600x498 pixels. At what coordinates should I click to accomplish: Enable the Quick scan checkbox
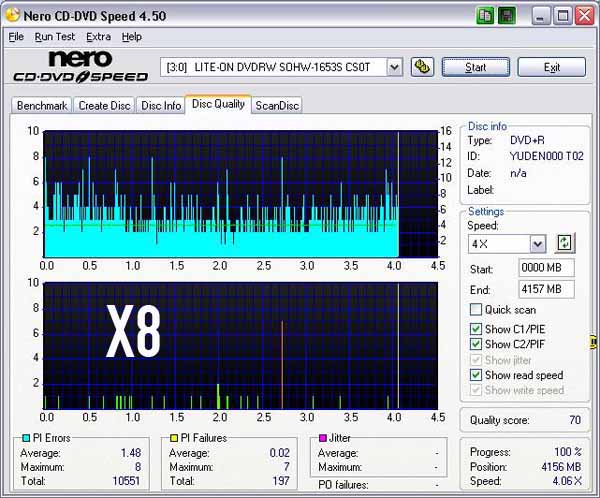476,309
